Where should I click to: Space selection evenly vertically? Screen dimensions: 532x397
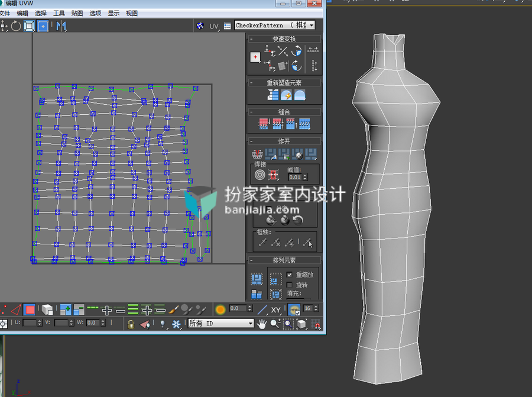(x=314, y=66)
